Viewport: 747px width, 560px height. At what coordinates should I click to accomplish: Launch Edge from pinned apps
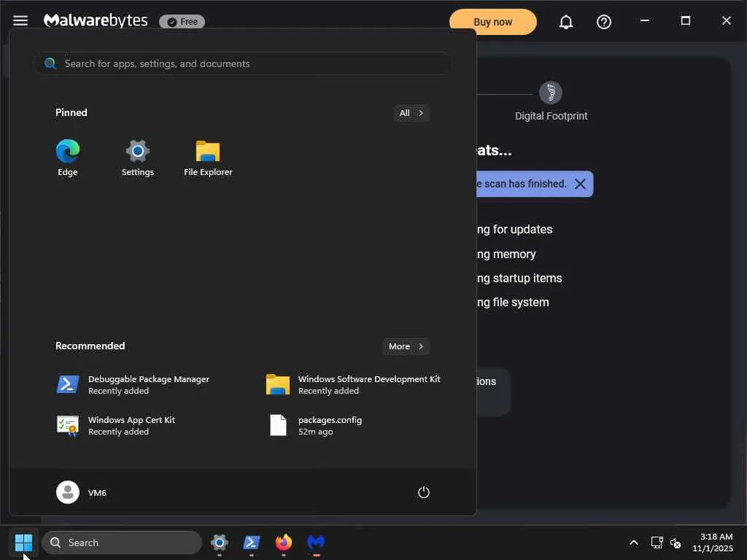[x=68, y=158]
